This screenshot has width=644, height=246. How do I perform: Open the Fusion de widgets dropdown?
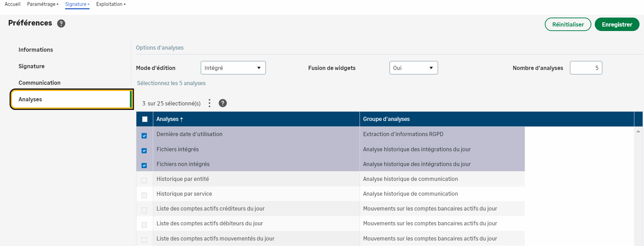(413, 68)
